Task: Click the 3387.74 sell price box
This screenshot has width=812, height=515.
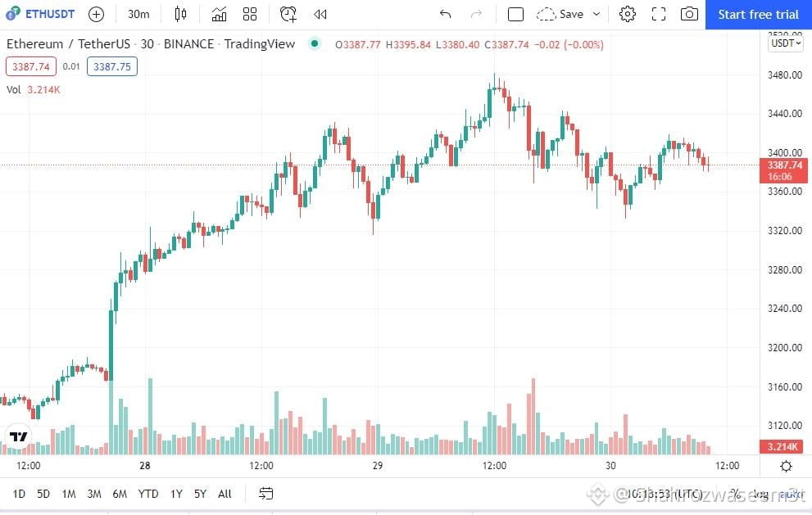Action: click(30, 66)
